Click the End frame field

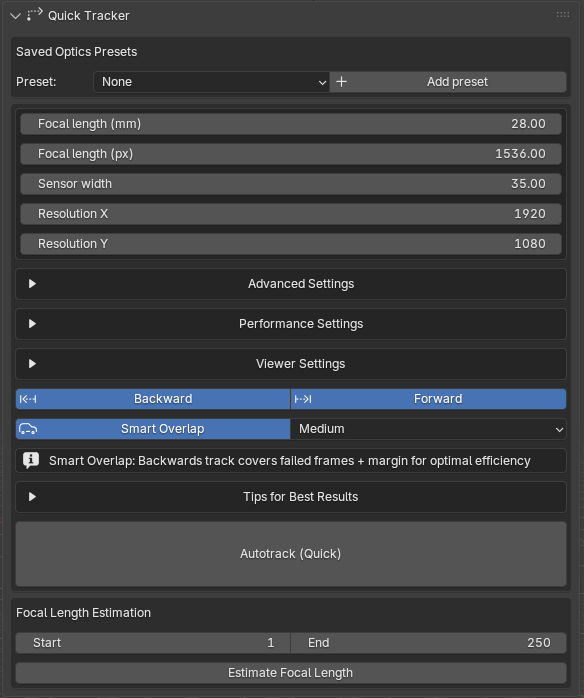429,643
